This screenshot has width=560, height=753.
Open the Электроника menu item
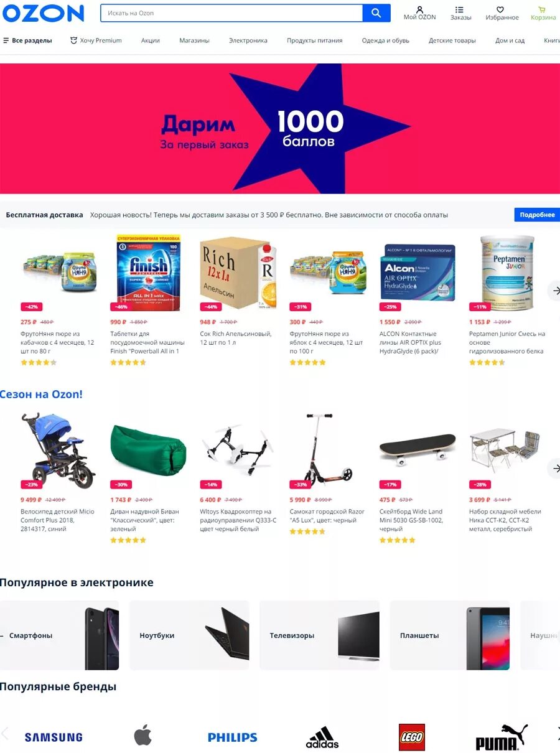[x=248, y=40]
